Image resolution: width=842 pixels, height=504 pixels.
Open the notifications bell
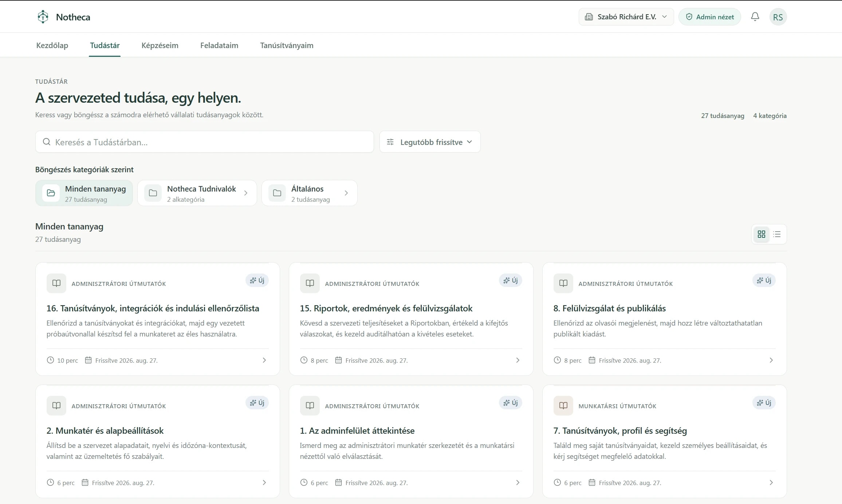[755, 17]
